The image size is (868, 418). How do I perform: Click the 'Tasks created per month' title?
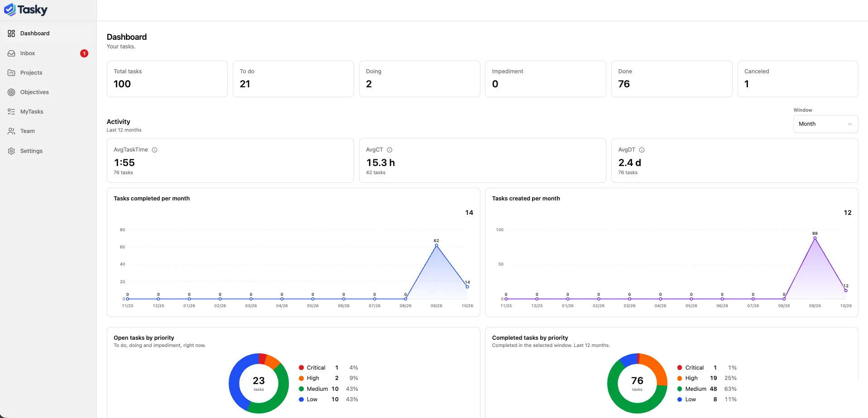tap(526, 199)
